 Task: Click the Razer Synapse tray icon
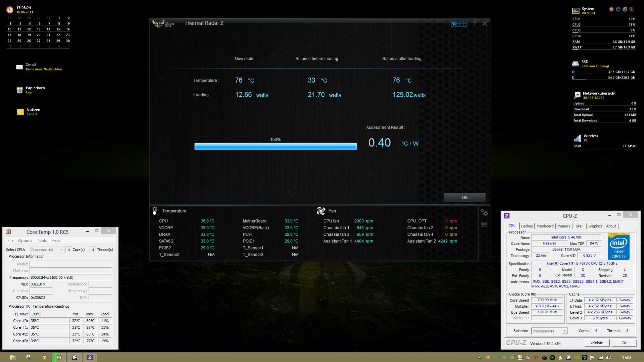pyautogui.click(x=552, y=358)
